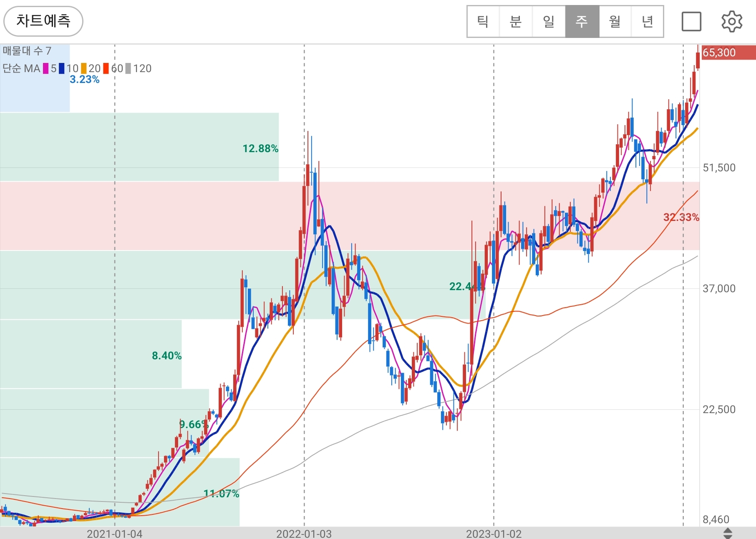The image size is (756, 539).
Task: Click the 2021-01-04 date axis label
Action: (x=115, y=534)
